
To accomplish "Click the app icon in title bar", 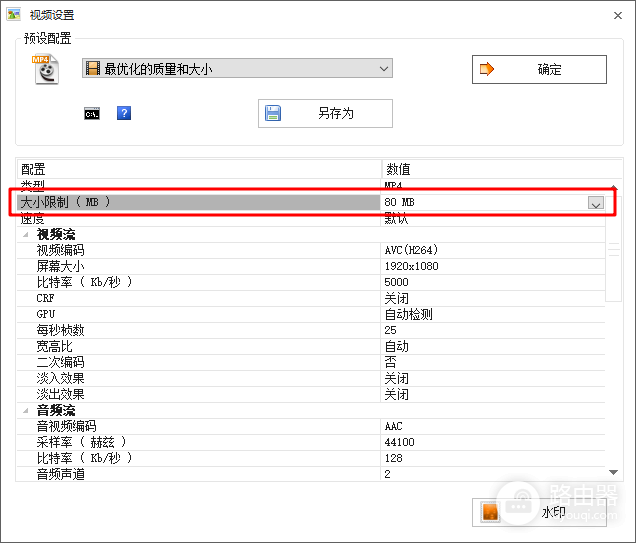I will point(13,15).
